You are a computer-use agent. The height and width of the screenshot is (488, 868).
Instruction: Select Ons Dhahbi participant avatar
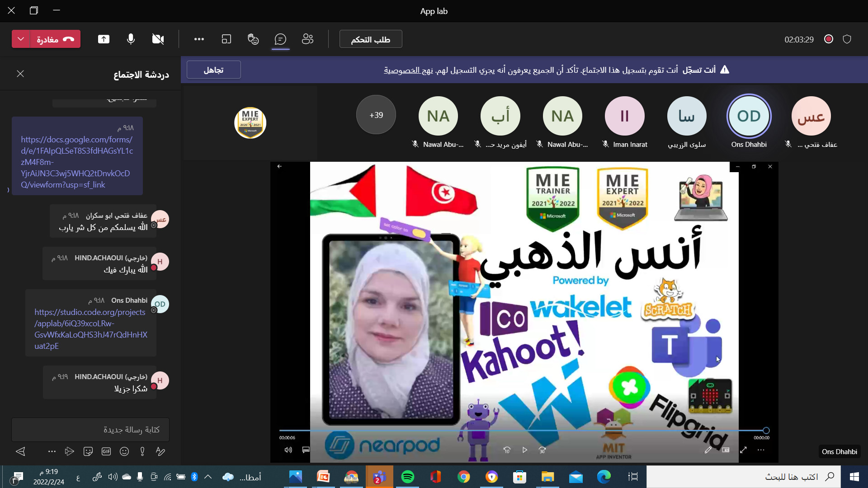749,116
